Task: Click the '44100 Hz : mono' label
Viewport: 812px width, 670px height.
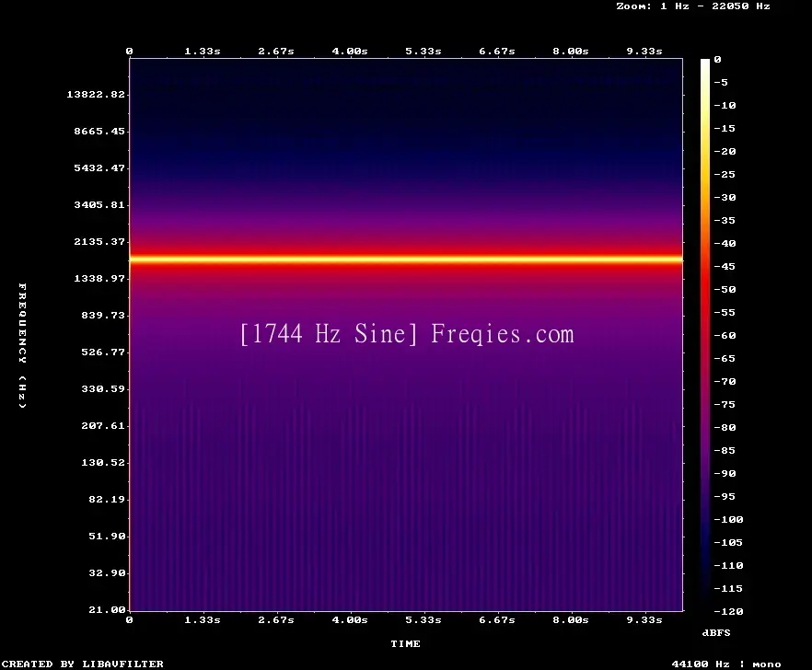Action: (x=726, y=664)
